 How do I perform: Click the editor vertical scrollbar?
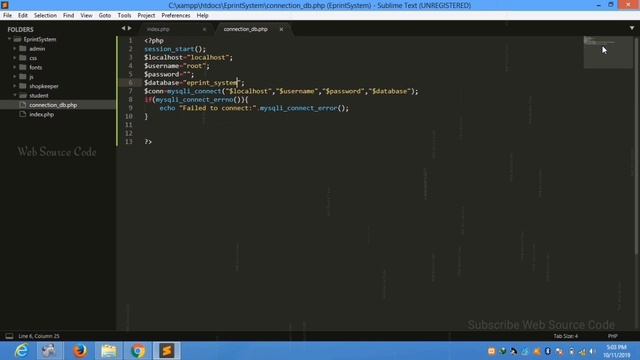[636, 147]
